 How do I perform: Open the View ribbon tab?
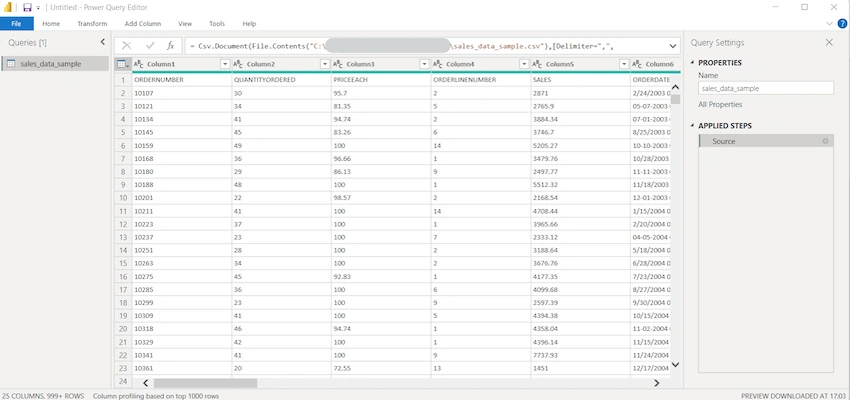click(x=185, y=24)
